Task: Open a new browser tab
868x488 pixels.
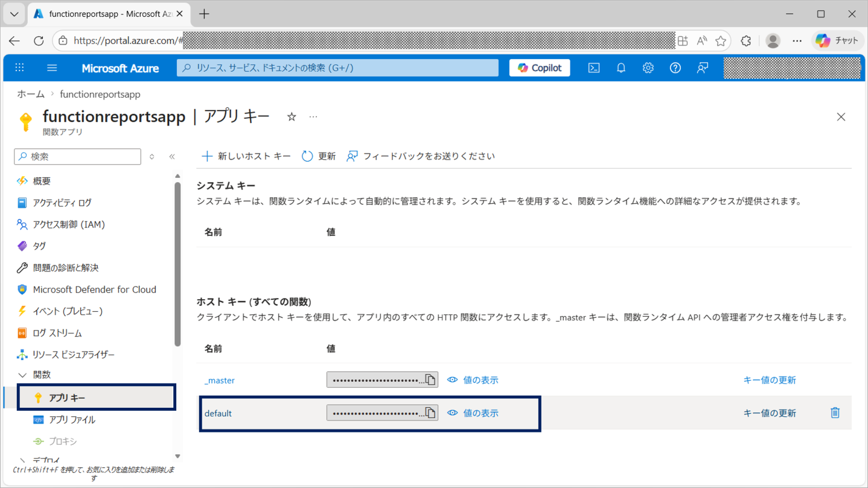Action: point(204,13)
